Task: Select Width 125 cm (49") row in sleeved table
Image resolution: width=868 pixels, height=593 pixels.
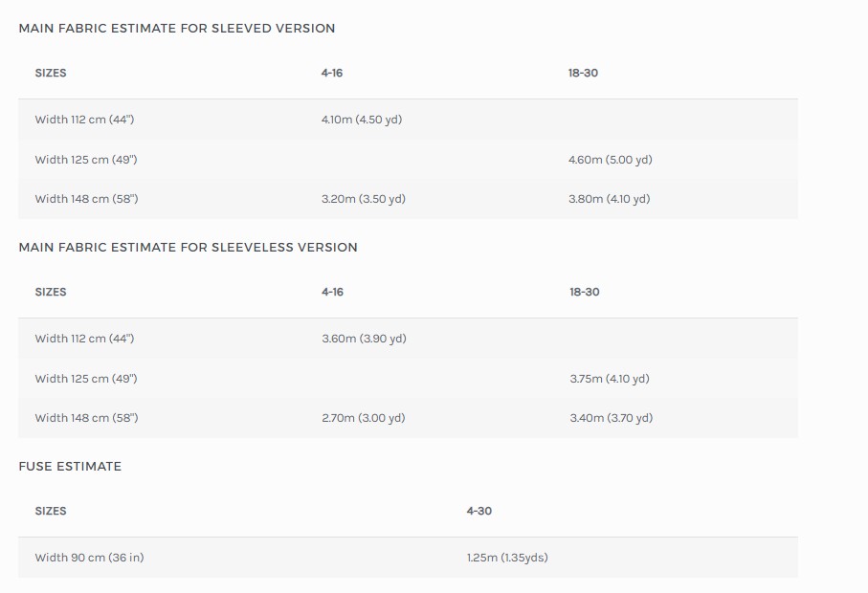Action: click(408, 160)
